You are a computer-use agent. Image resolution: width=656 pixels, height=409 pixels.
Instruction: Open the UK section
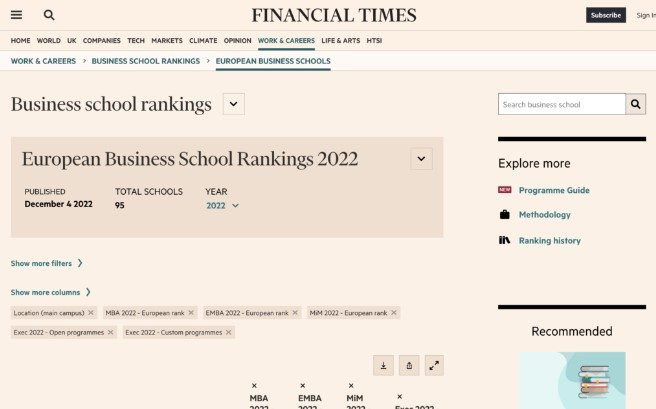click(72, 41)
